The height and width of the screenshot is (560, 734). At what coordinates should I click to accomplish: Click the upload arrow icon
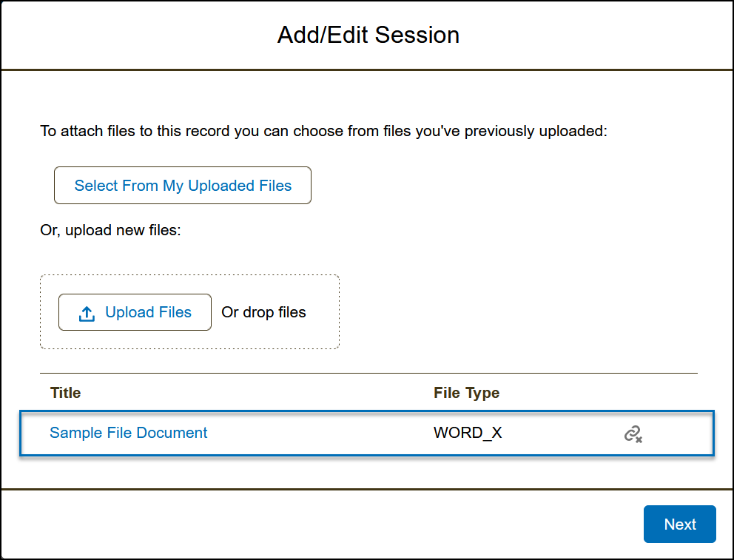[x=87, y=314]
